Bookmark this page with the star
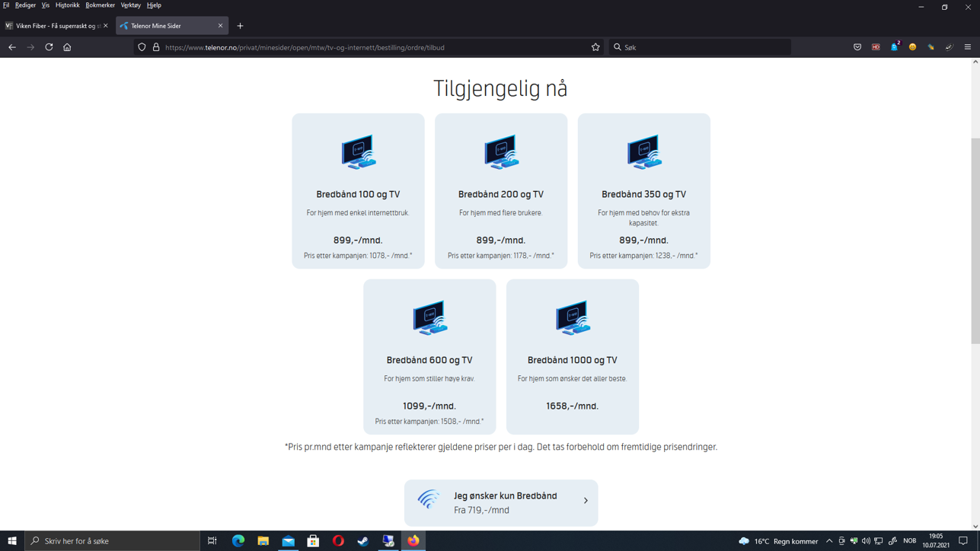980x551 pixels. coord(595,47)
